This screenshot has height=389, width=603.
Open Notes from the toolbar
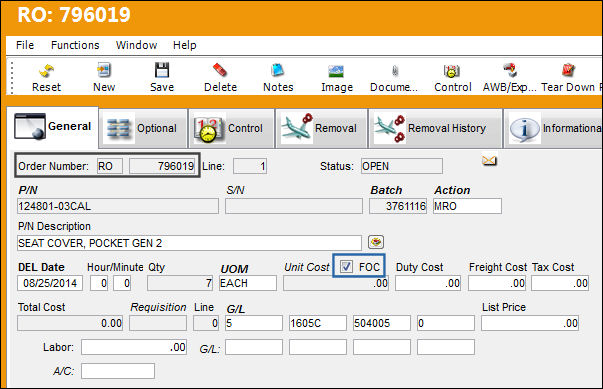coord(278,70)
